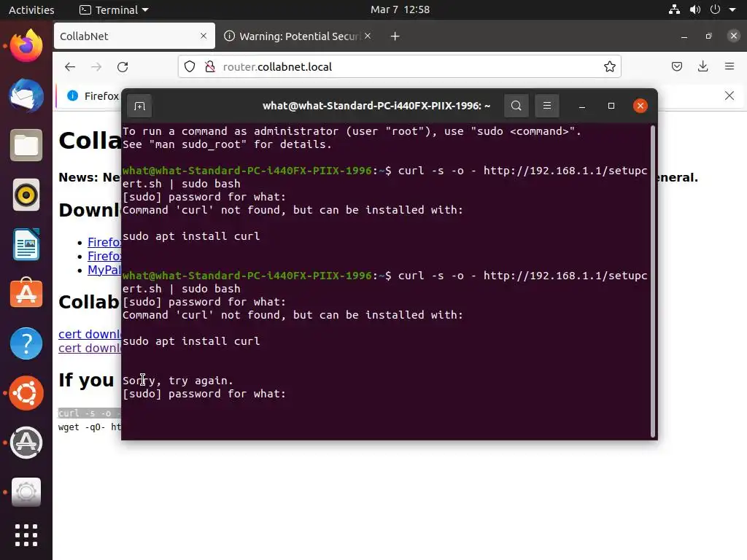Open Rhythmbox music player in the dock
This screenshot has height=560, width=747.
[x=26, y=195]
